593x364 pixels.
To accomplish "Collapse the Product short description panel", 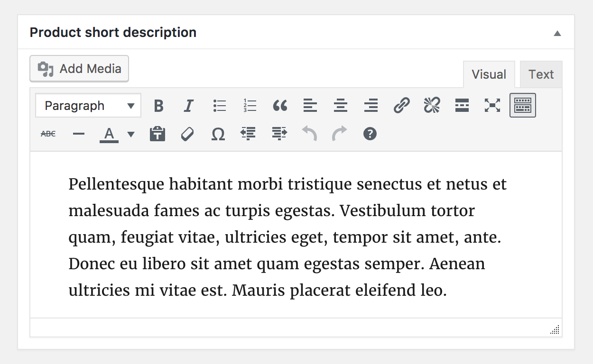I will tap(558, 32).
